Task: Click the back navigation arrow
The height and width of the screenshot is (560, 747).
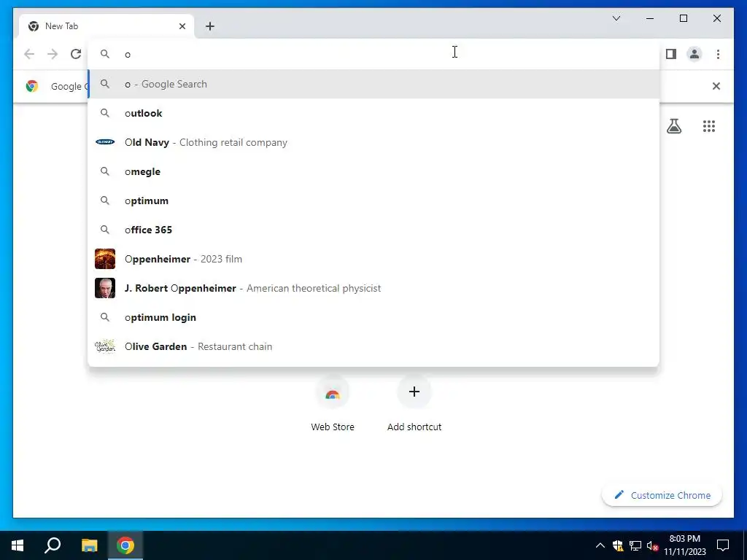Action: click(29, 54)
